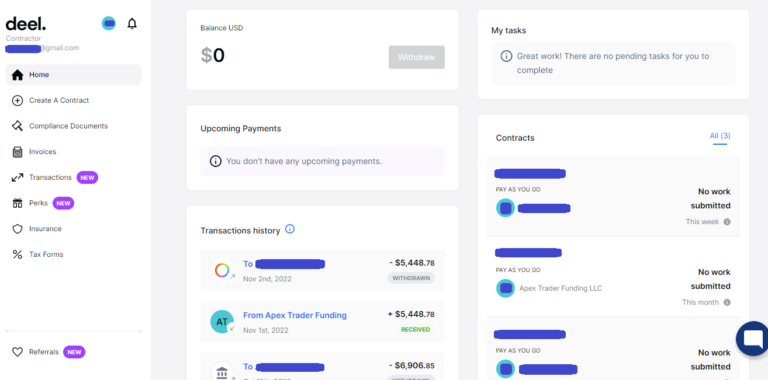Click the WITHDRAWN status badge for Nov 2nd
The image size is (768, 380).
point(411,278)
